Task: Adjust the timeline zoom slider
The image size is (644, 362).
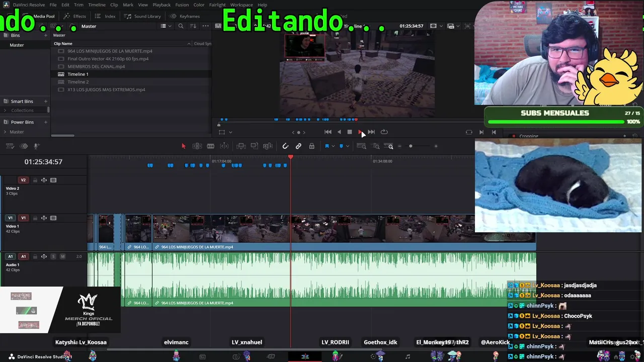Action: pyautogui.click(x=411, y=146)
